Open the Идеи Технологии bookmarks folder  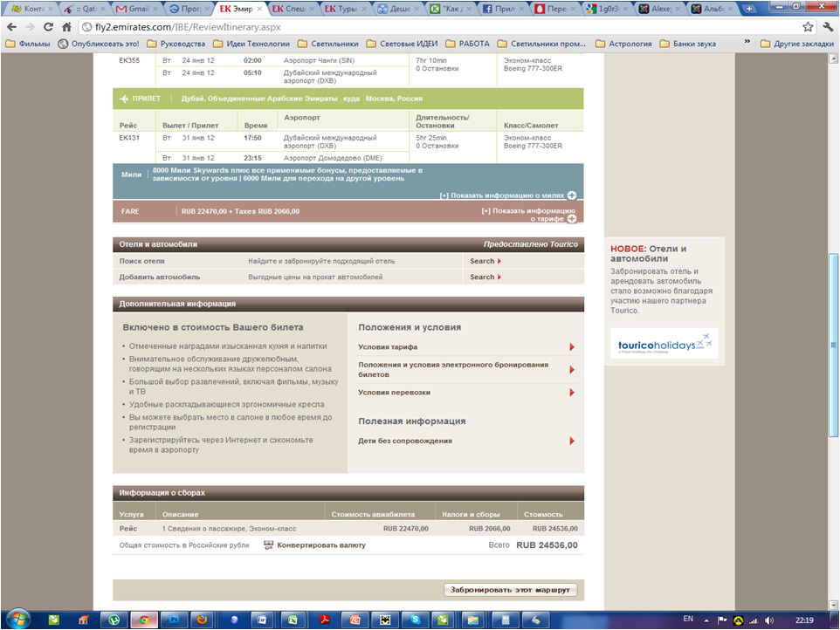pyautogui.click(x=251, y=44)
